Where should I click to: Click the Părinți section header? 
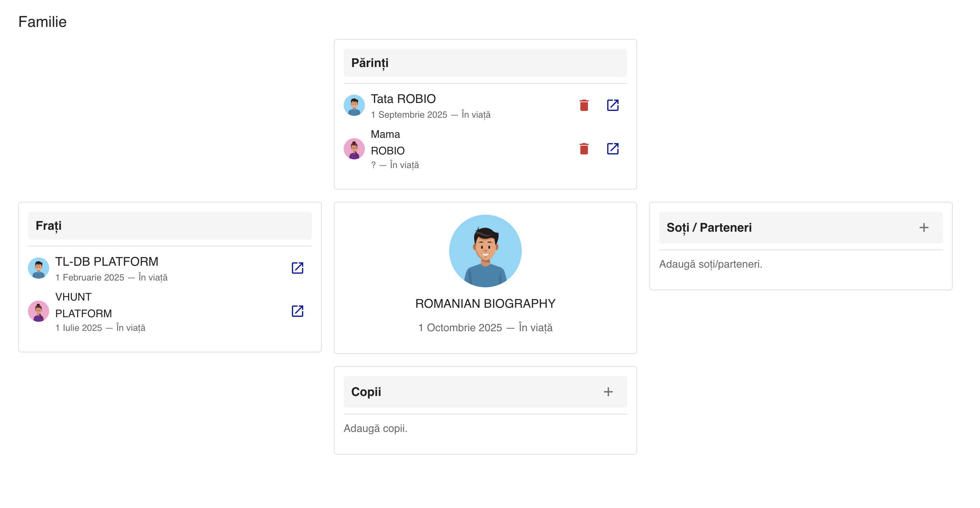(x=485, y=63)
